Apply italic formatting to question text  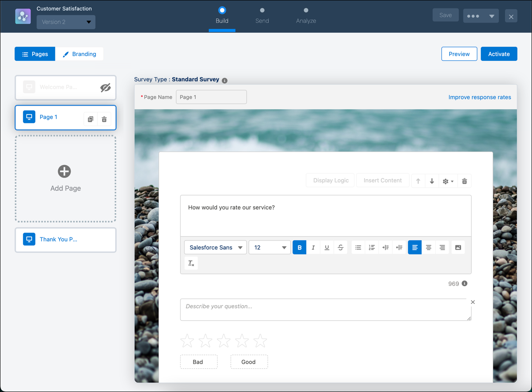[x=313, y=247]
